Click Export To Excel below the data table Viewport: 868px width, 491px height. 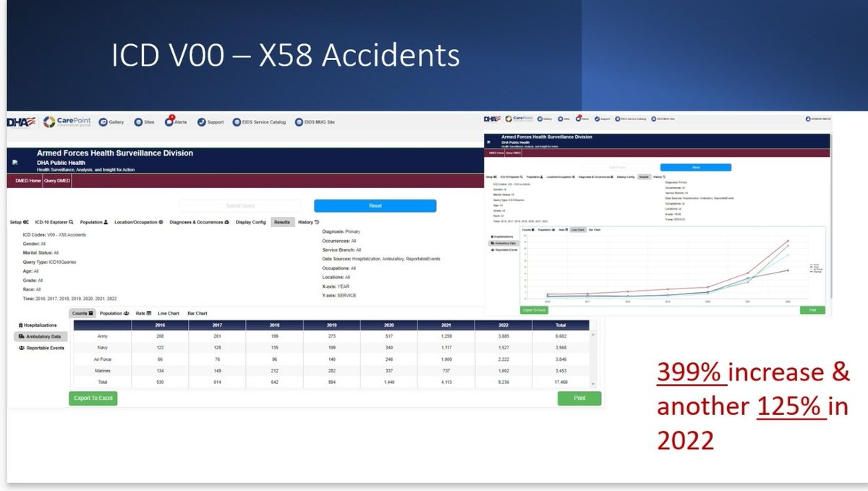(92, 398)
